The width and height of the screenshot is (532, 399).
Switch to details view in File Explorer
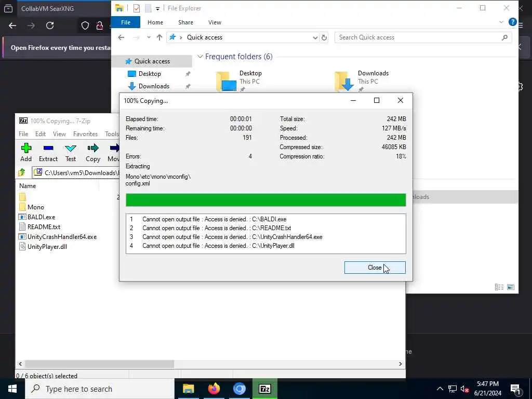point(499,287)
